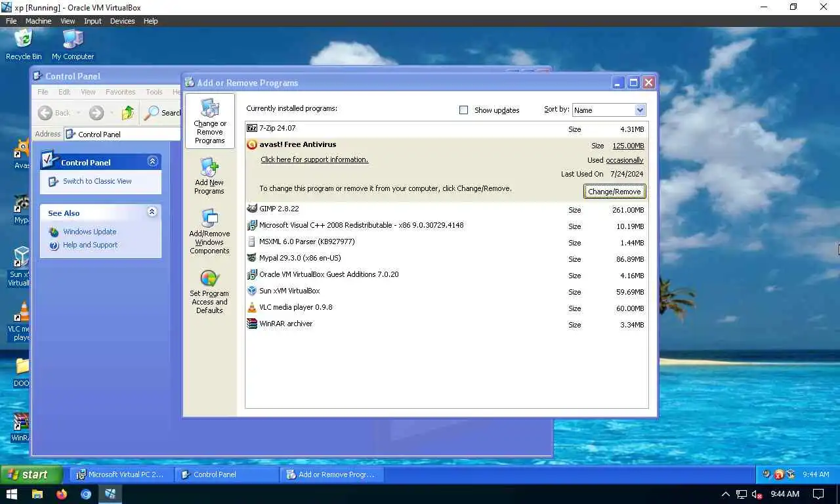Click the Up folder icon in Control Panel
This screenshot has width=840, height=504.
pos(128,113)
